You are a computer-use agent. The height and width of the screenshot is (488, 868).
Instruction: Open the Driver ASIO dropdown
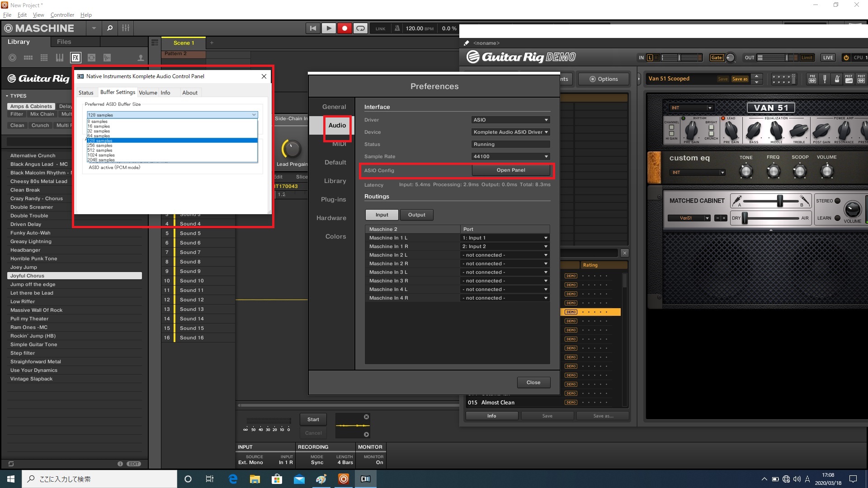510,120
